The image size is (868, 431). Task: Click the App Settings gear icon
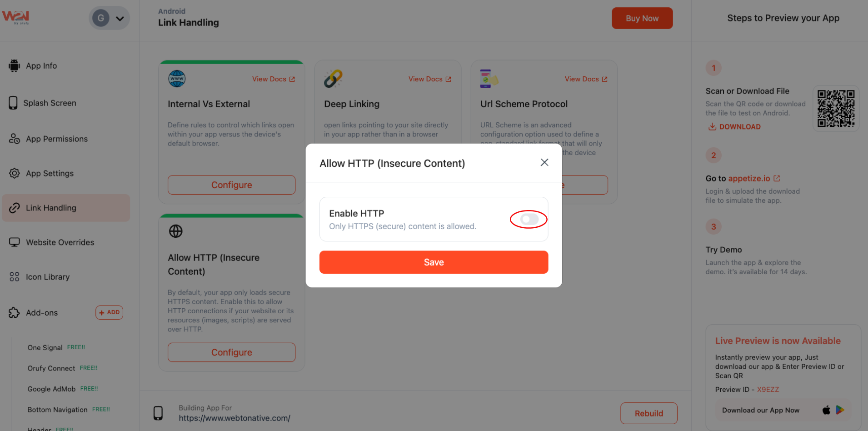pos(15,173)
